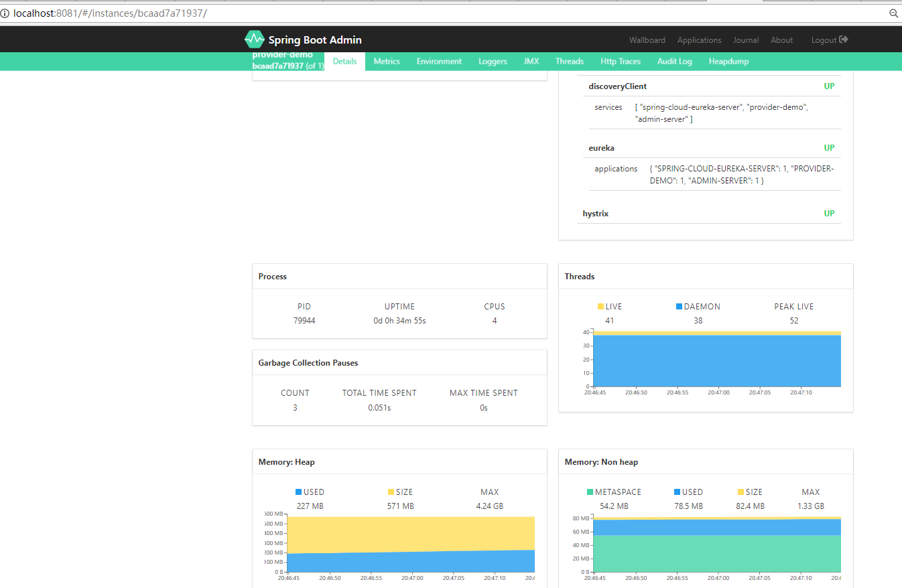Viewport: 902px width, 588px height.
Task: Click the Memory: Non heap area chart
Action: point(717,544)
